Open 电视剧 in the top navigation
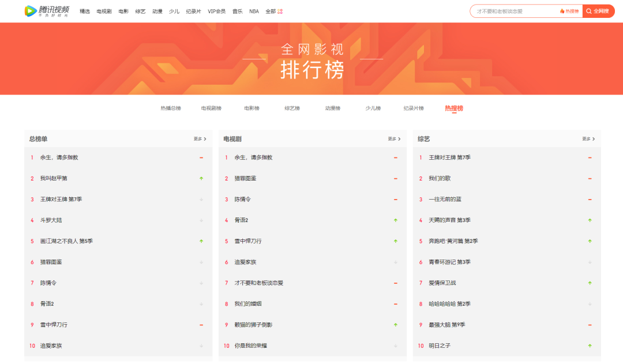 [104, 12]
